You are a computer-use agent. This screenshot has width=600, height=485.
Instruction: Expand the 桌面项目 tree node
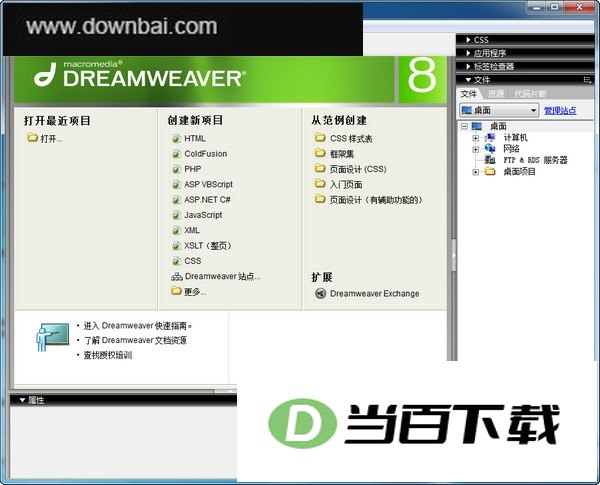(x=475, y=172)
